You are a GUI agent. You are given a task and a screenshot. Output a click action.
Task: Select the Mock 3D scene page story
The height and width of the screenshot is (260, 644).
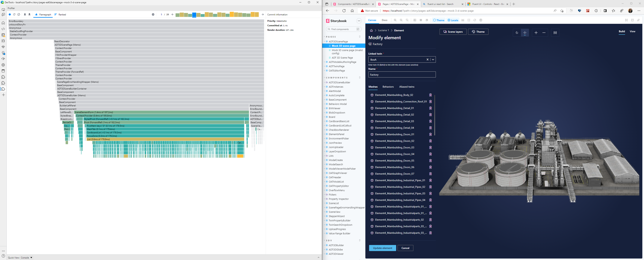tap(344, 46)
